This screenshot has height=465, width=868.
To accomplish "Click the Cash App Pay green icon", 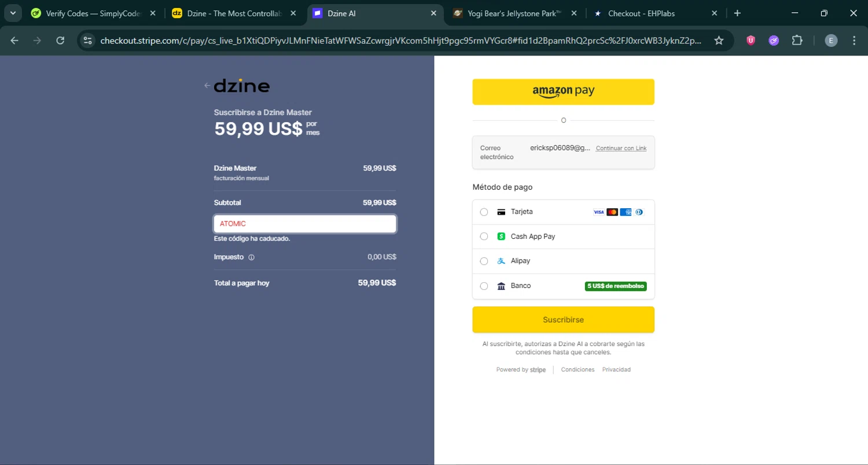I will tap(501, 237).
